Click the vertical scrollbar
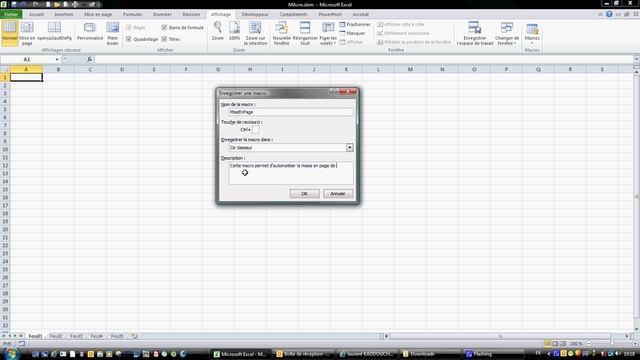Screen dimensions: 640x360 (x=636, y=196)
